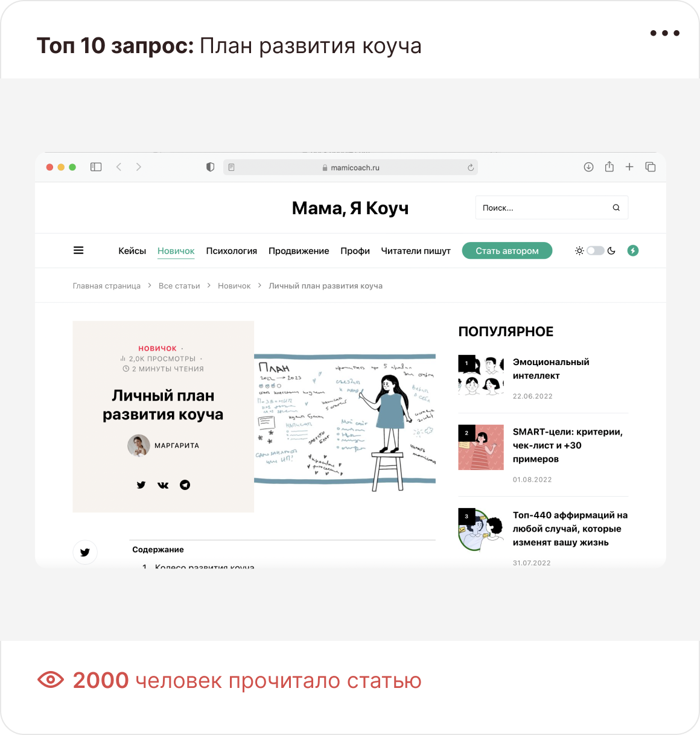Share article via VK icon
Screen dimensions: 700x735
(163, 485)
